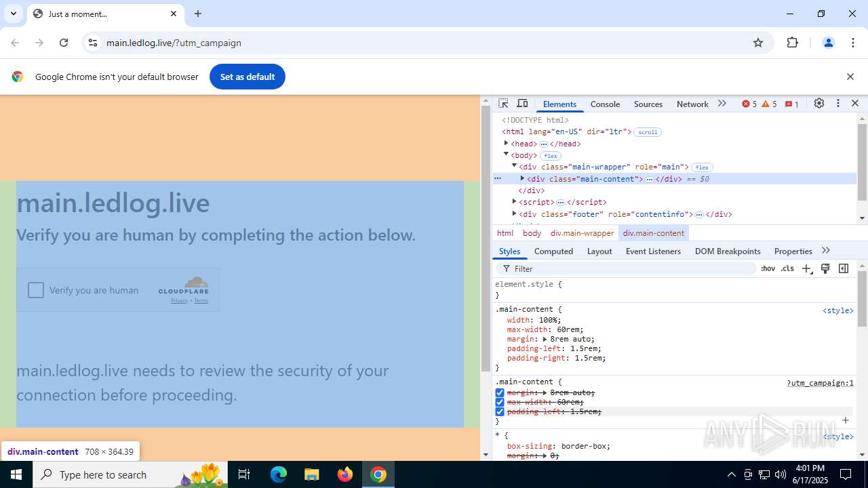Open the Properties tab
Screen dimensions: 868x488
click(x=793, y=251)
